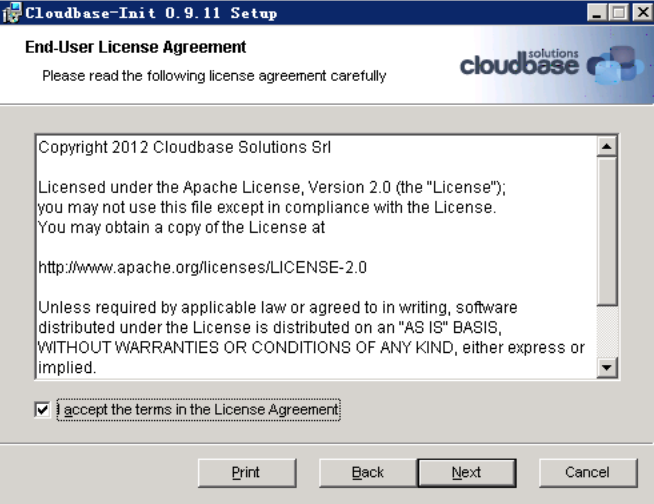Click the maximize button in the title bar
654x504 pixels.
(x=619, y=13)
